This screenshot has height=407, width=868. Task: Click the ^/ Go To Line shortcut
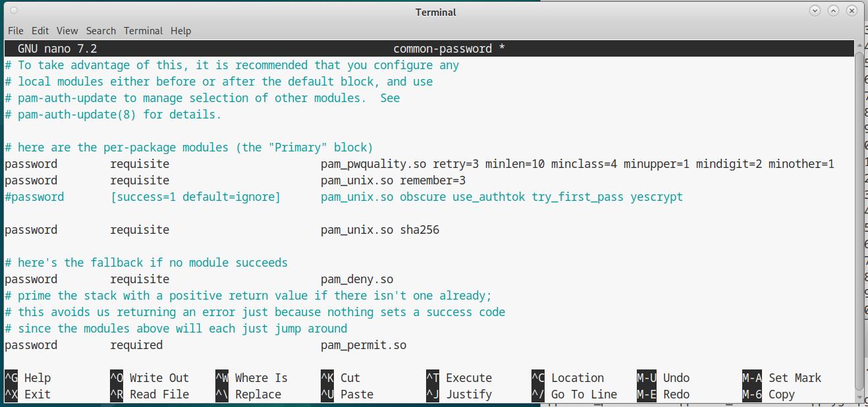click(574, 394)
